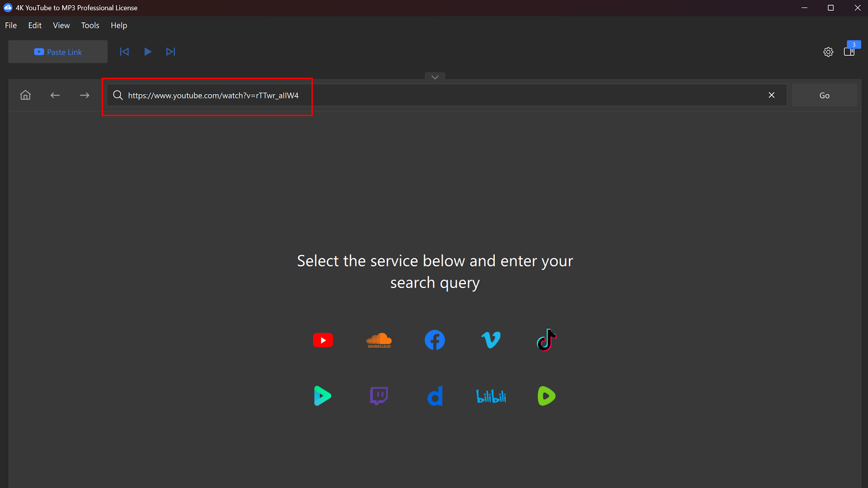Image resolution: width=868 pixels, height=488 pixels.
Task: Open the File menu
Action: [11, 25]
